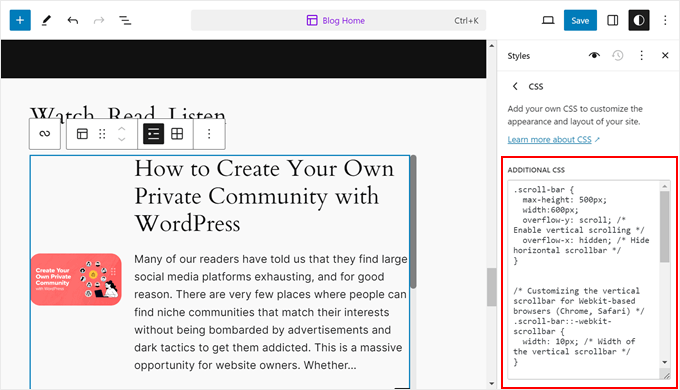Undo the last change

(x=72, y=20)
